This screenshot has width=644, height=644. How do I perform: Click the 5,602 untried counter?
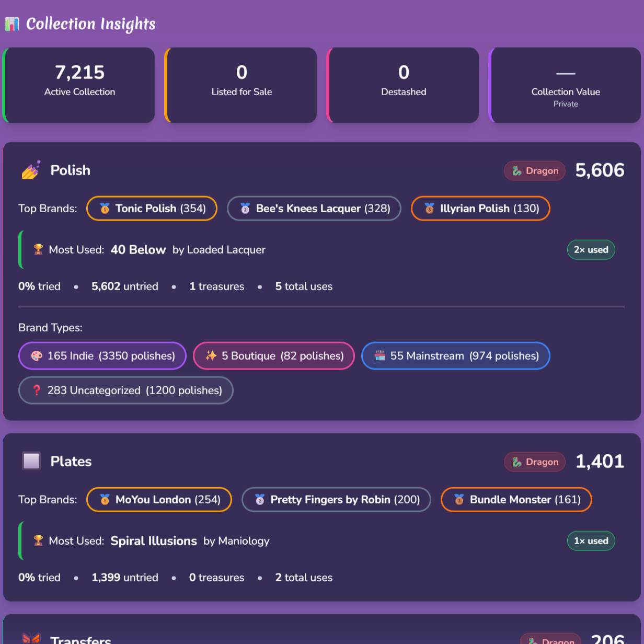tap(124, 286)
